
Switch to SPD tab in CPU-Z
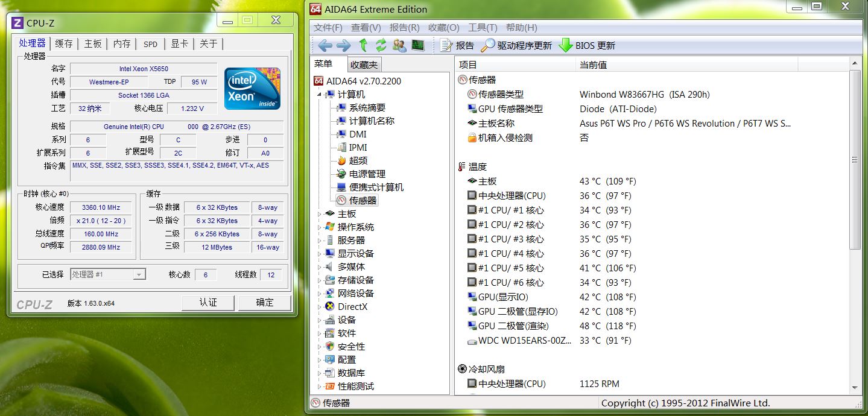(151, 44)
